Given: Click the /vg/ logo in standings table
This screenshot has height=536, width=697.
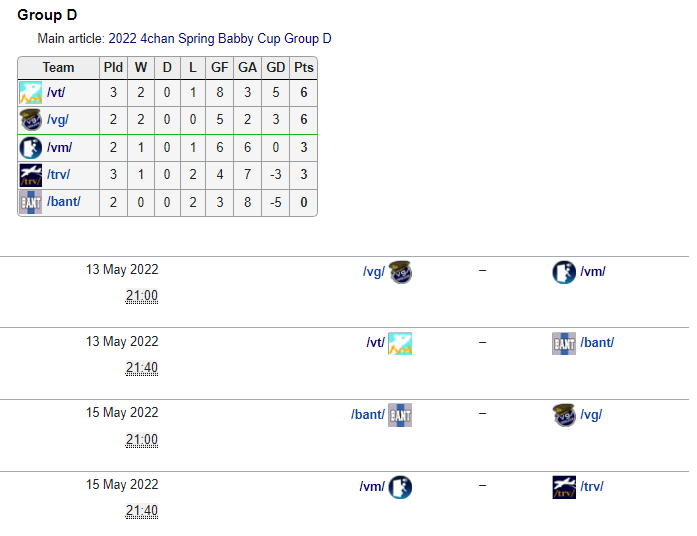Looking at the screenshot, I should point(31,120).
